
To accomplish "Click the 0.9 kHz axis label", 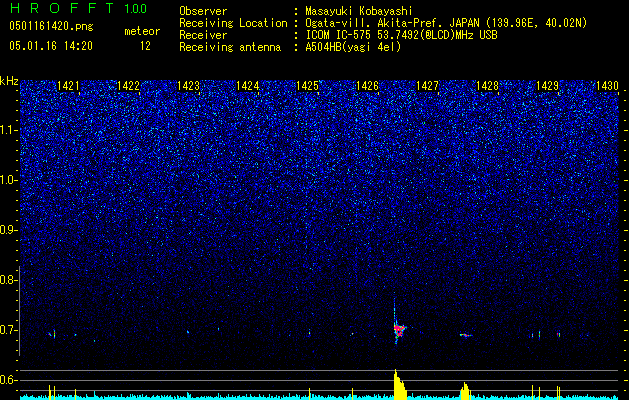I will (8, 230).
